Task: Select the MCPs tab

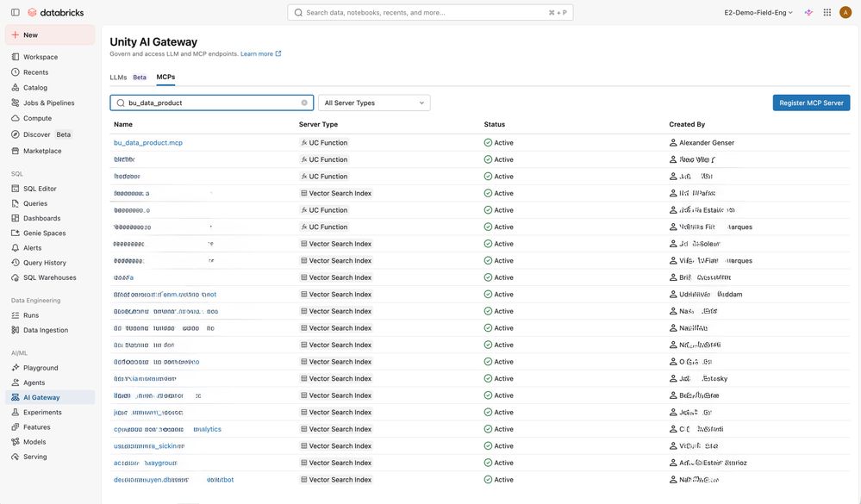Action: click(165, 78)
